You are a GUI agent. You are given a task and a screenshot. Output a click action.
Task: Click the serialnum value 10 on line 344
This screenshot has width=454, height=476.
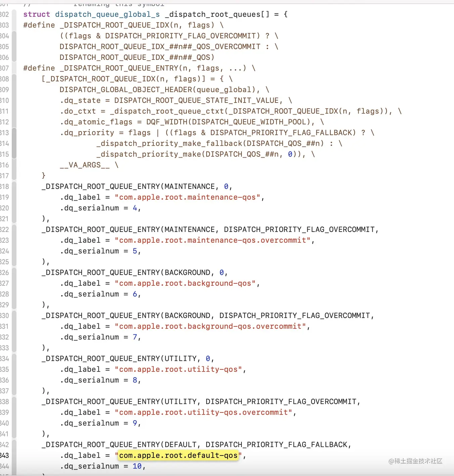[137, 466]
